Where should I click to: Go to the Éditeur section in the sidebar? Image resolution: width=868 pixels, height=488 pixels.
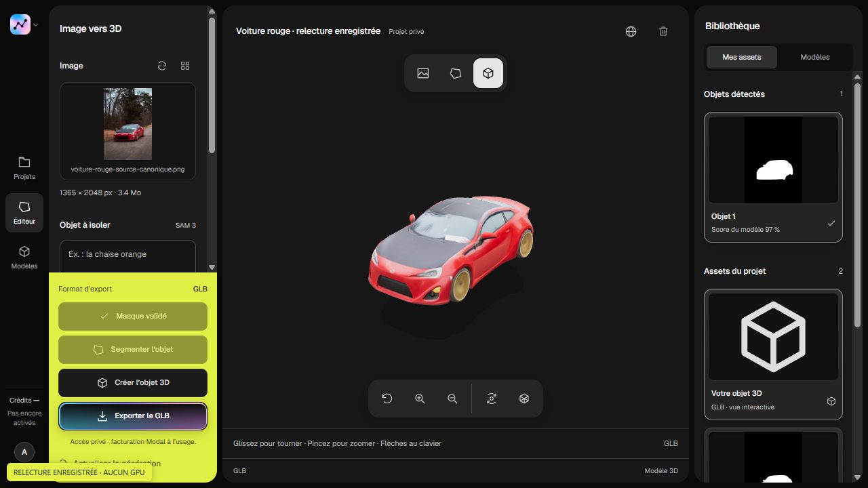24,213
